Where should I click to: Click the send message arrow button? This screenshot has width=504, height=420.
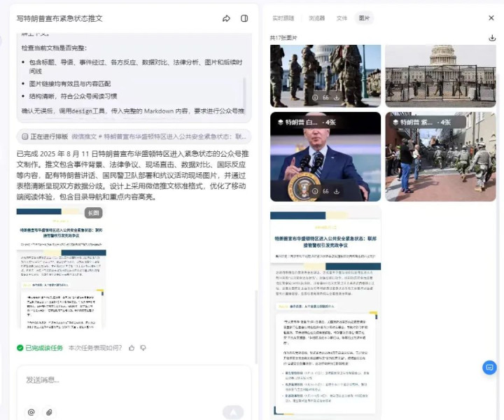[233, 412]
